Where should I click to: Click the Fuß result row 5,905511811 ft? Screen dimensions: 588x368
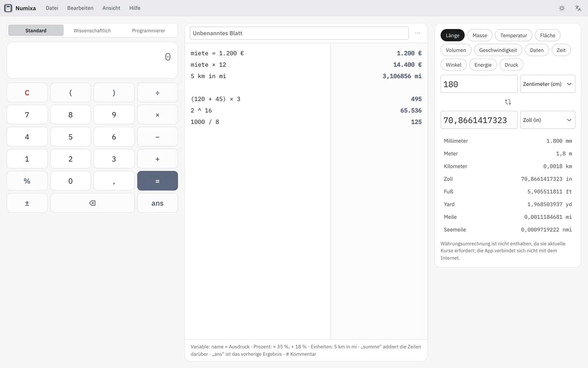508,192
